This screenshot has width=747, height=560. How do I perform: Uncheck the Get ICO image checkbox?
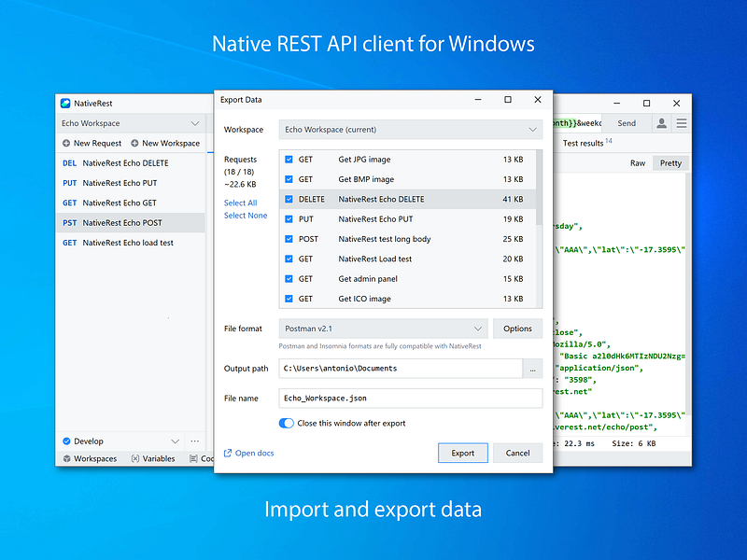pos(289,299)
